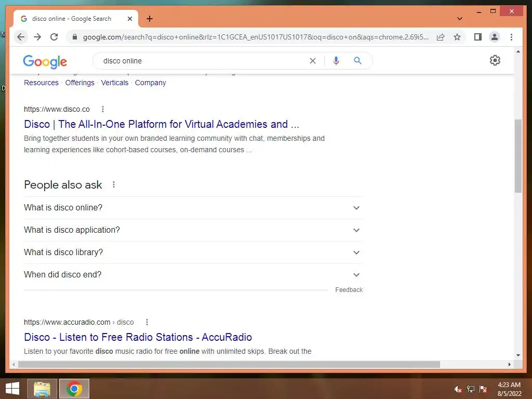Expand 'What is disco library?' question
The height and width of the screenshot is (399, 532).
pyautogui.click(x=193, y=252)
